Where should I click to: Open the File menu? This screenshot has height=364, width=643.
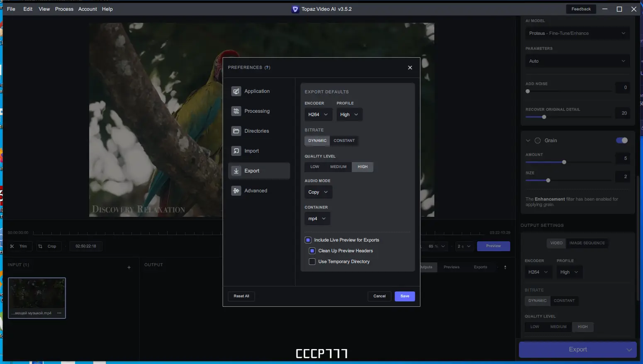point(11,9)
